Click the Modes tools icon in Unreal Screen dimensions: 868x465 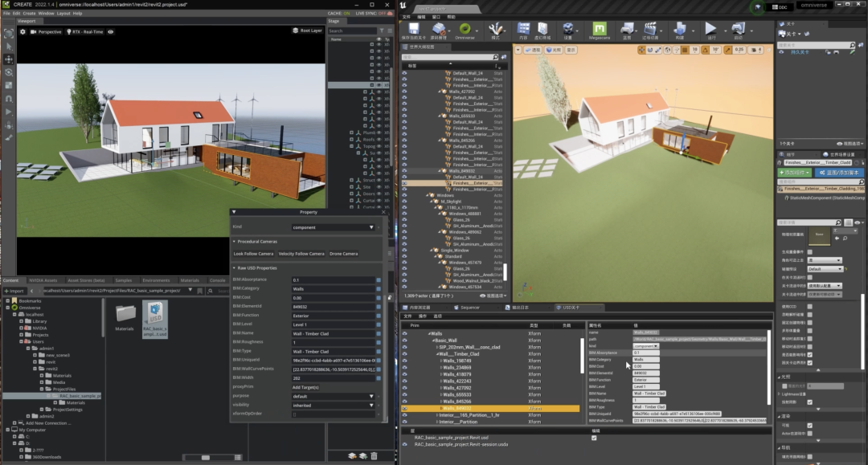click(x=495, y=31)
